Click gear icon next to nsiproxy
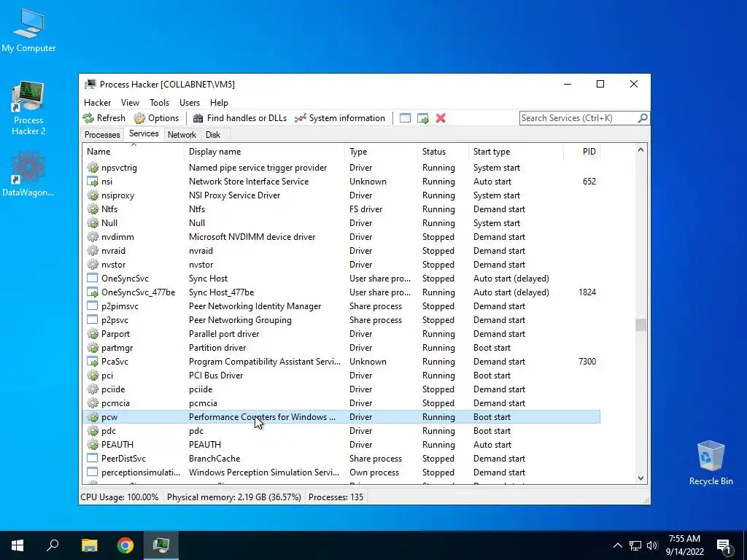Screen dimensions: 747x560 [x=93, y=195]
